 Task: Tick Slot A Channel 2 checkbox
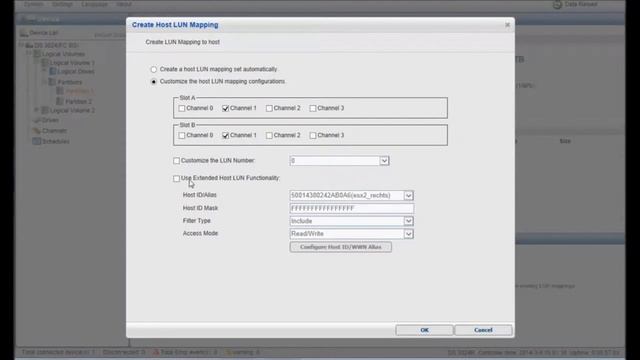(269, 108)
